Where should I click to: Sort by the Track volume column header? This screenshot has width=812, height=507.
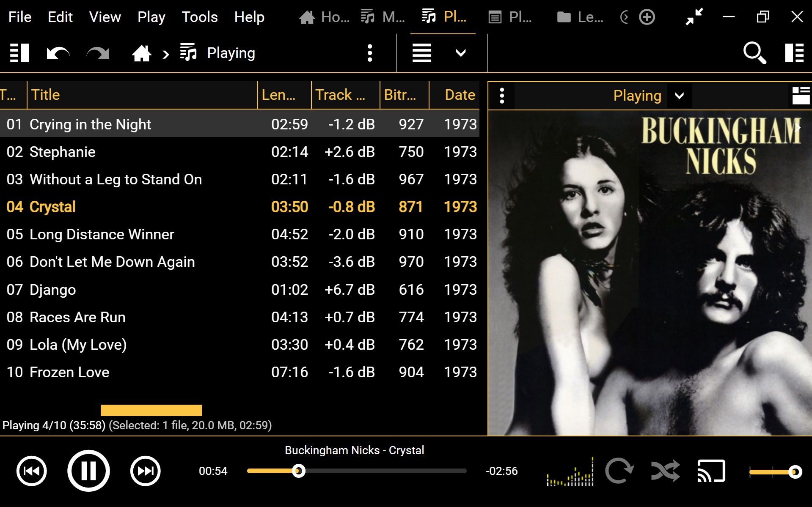click(x=345, y=95)
